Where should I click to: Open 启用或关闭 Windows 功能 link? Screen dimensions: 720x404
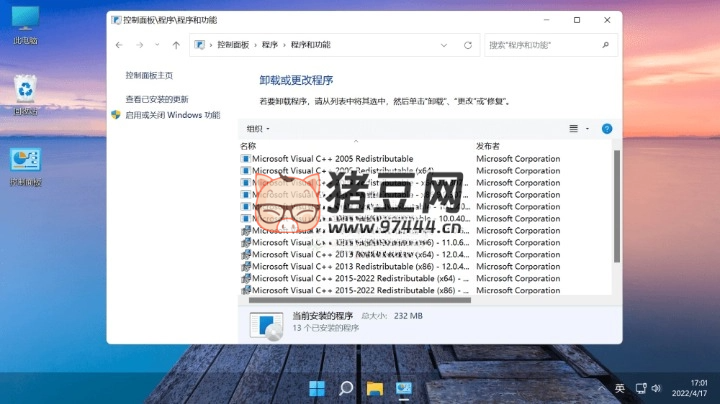point(172,115)
